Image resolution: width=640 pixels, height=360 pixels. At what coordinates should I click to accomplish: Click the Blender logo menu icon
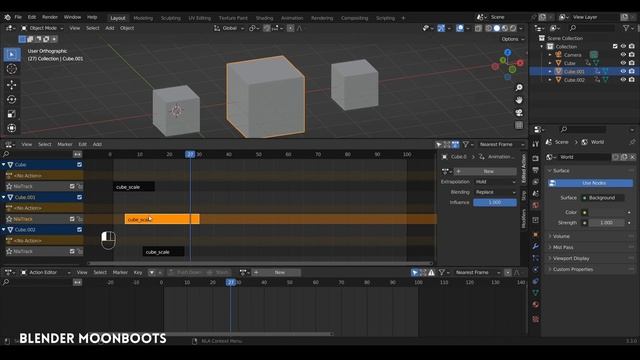(7, 17)
